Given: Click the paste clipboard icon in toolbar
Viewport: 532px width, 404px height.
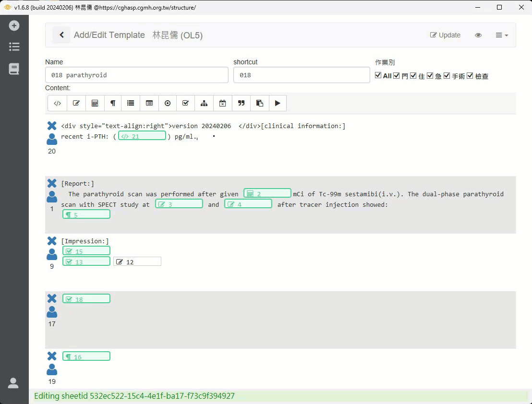Looking at the screenshot, I should pyautogui.click(x=259, y=103).
